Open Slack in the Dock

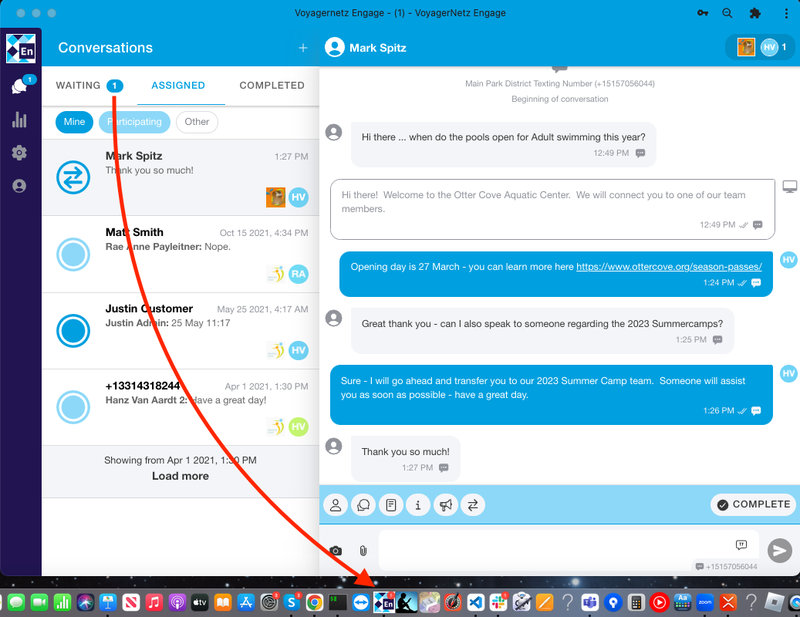pos(498,603)
